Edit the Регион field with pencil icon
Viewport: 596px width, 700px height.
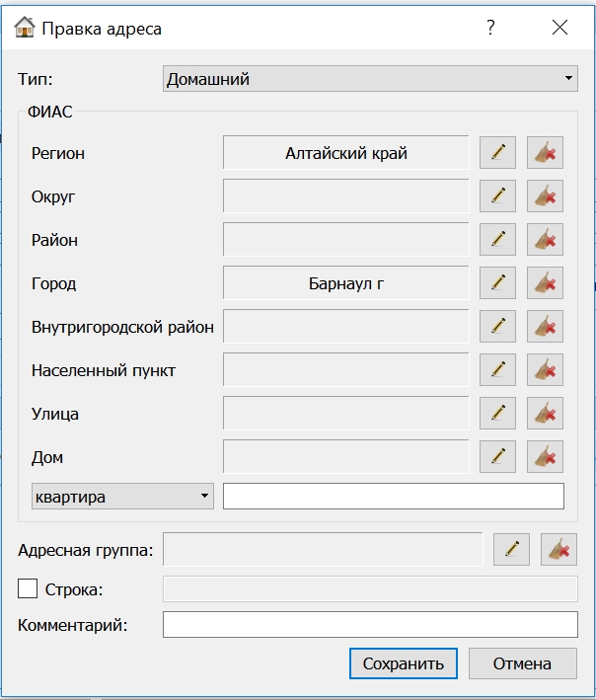[497, 153]
